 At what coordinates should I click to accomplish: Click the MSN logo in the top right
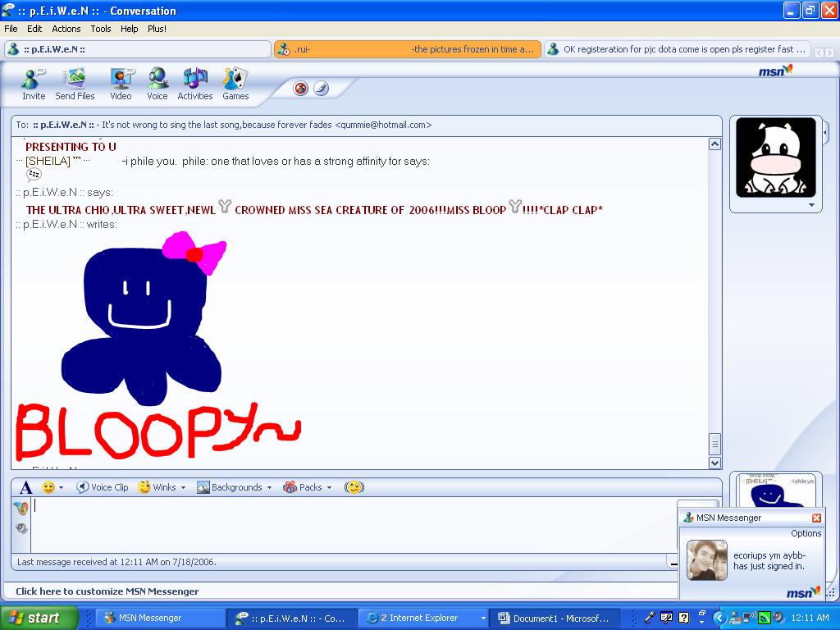click(775, 71)
